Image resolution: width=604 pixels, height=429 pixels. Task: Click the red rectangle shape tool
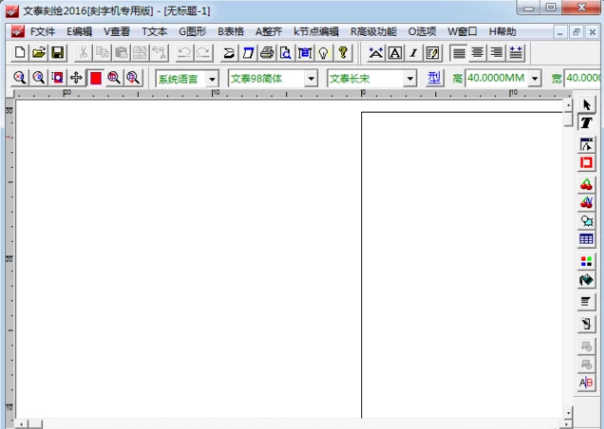coord(586,163)
